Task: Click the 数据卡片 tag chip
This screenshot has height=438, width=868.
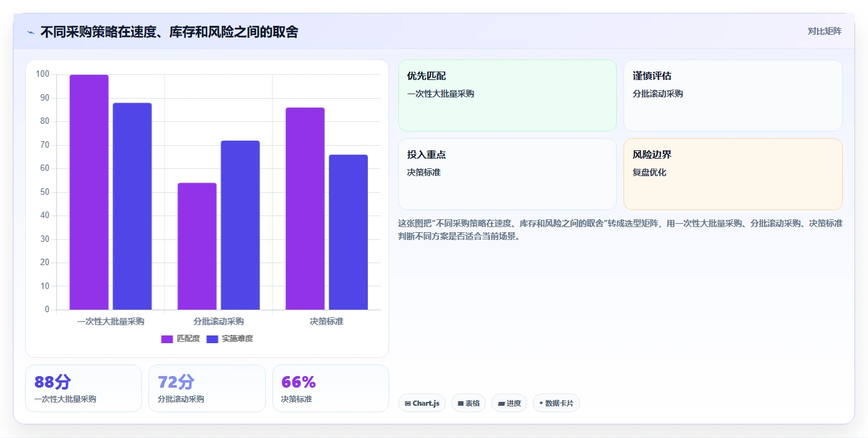Action: point(556,403)
